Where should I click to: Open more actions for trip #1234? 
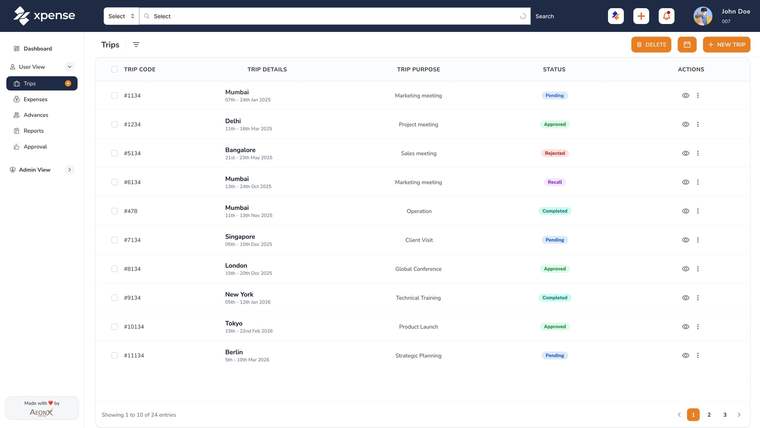click(x=698, y=125)
